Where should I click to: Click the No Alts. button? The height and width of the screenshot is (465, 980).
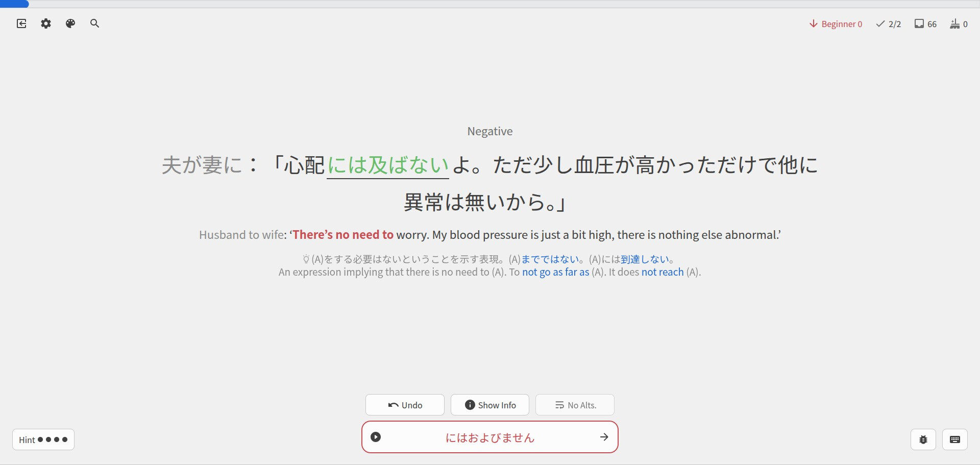[575, 405]
